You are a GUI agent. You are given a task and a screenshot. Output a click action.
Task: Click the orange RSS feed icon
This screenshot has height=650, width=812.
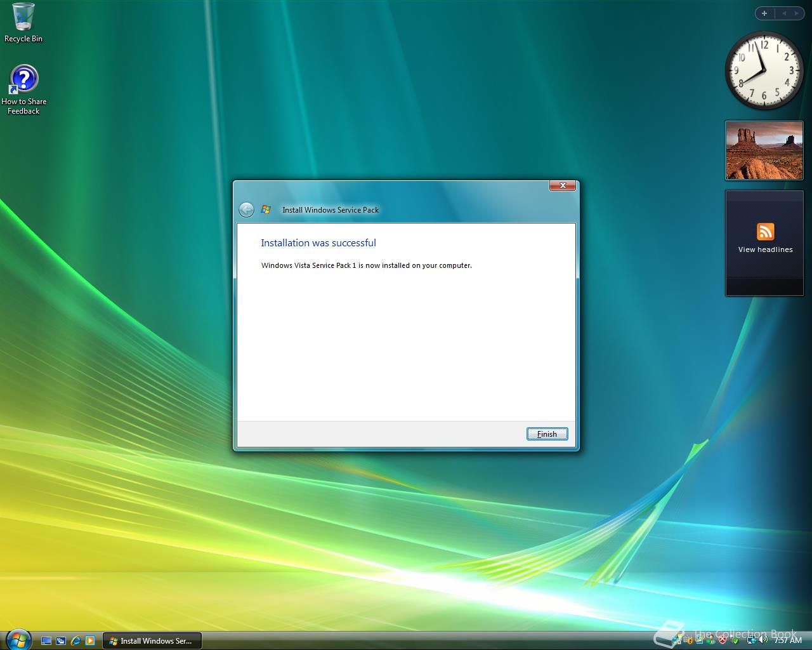[765, 232]
